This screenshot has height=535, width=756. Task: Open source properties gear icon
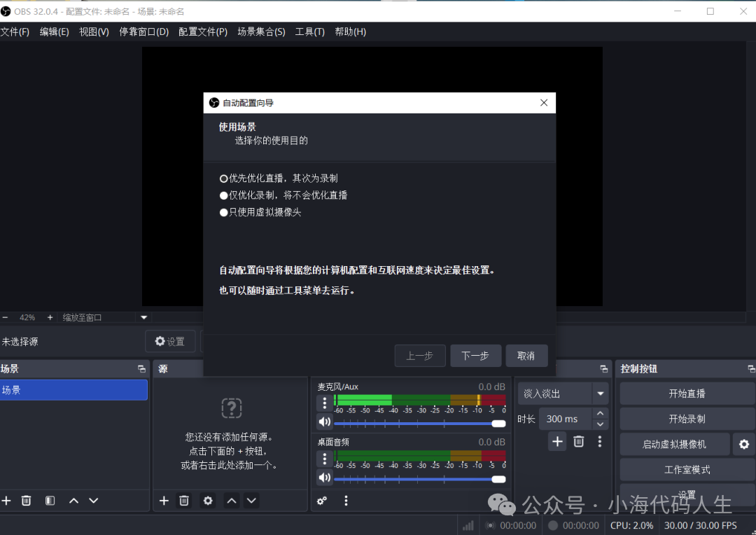click(x=207, y=500)
